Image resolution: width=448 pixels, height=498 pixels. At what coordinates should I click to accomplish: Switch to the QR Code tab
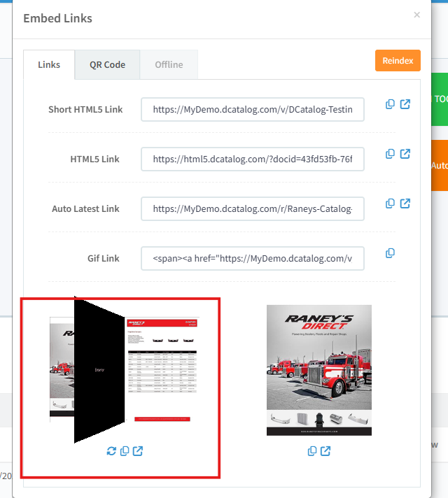[x=107, y=64]
